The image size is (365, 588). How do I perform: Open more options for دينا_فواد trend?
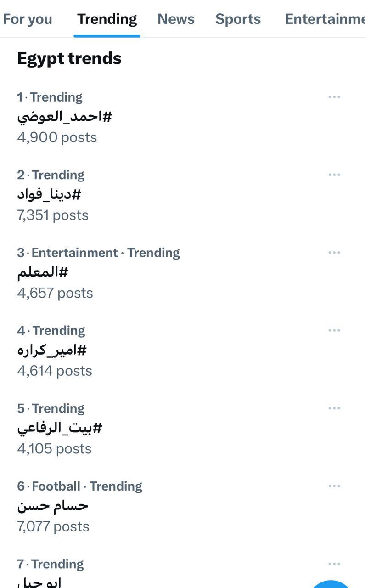pos(334,175)
